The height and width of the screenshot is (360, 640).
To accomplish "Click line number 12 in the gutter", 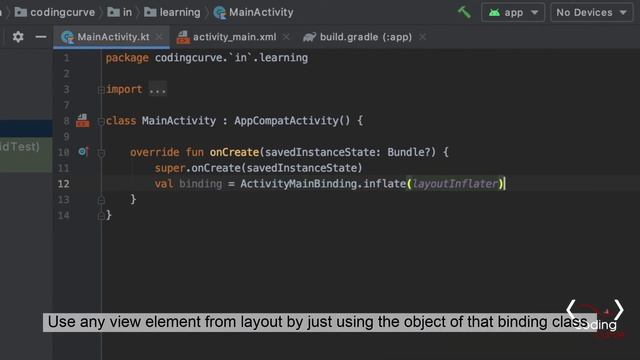I will (x=63, y=184).
